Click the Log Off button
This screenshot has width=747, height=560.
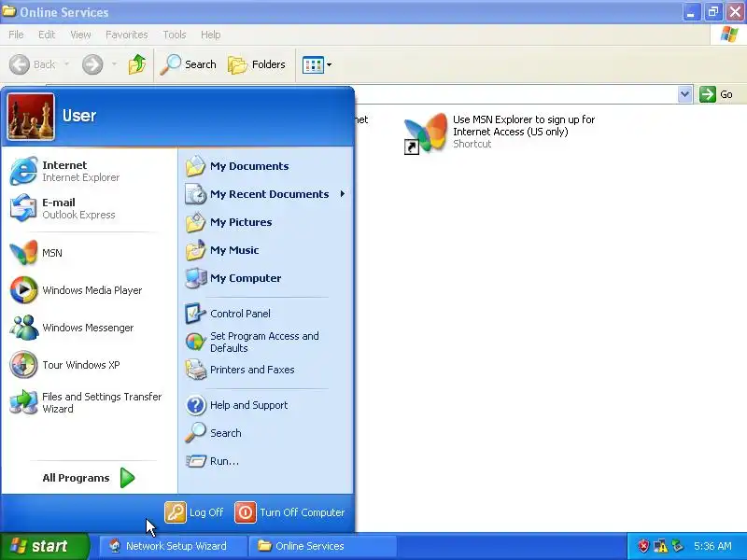coord(194,512)
